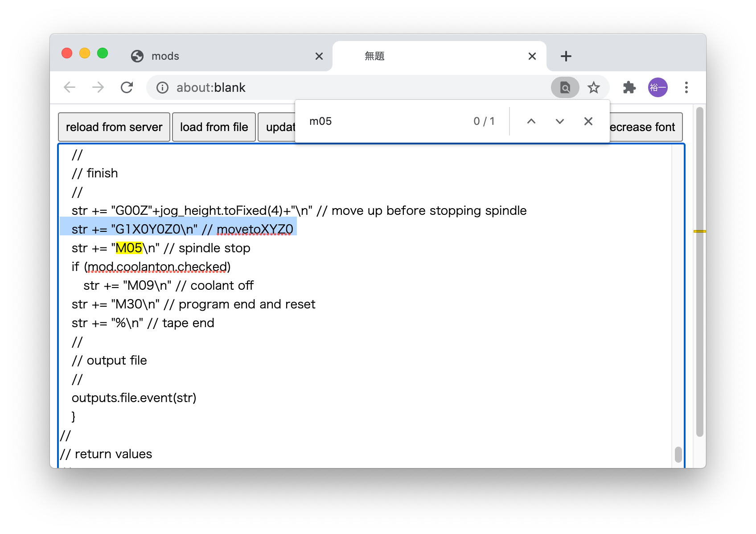756x534 pixels.
Task: Click the red macOS close window button
Action: tap(67, 53)
